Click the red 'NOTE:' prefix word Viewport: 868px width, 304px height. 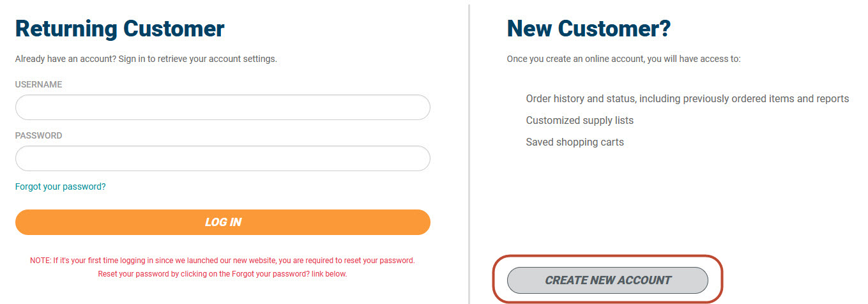40,261
